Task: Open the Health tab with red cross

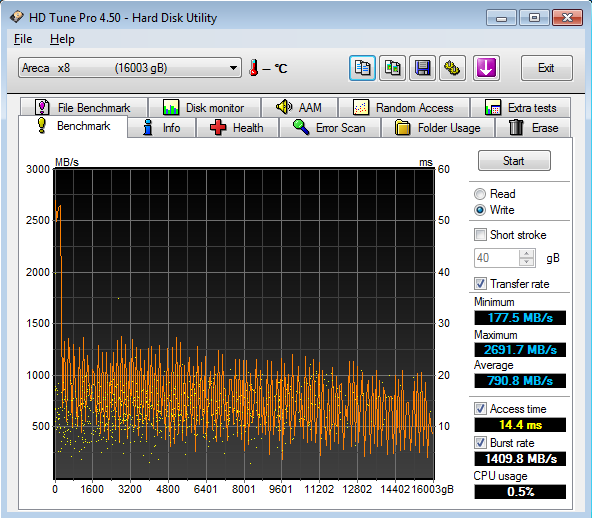Action: [x=237, y=128]
